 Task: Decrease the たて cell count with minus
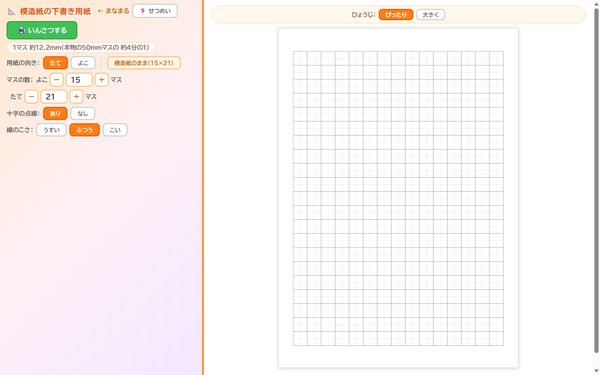tap(31, 96)
